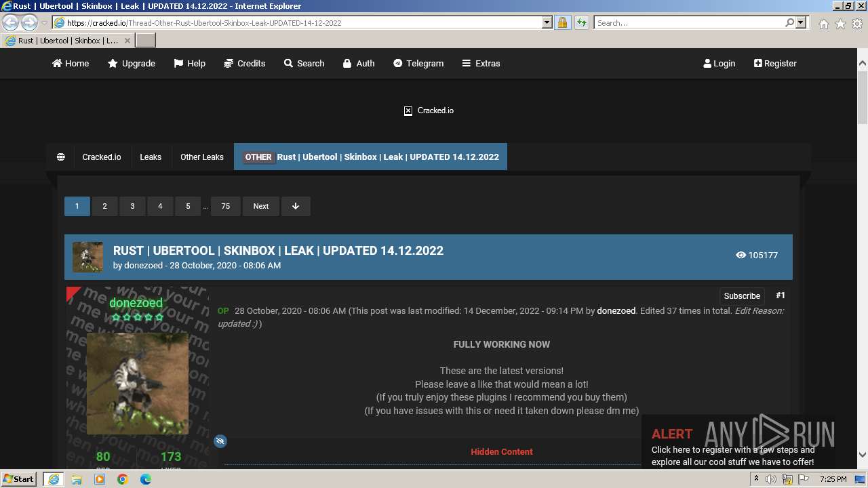Open the Auth menu item
Screen dimensions: 868x488
pyautogui.click(x=359, y=63)
